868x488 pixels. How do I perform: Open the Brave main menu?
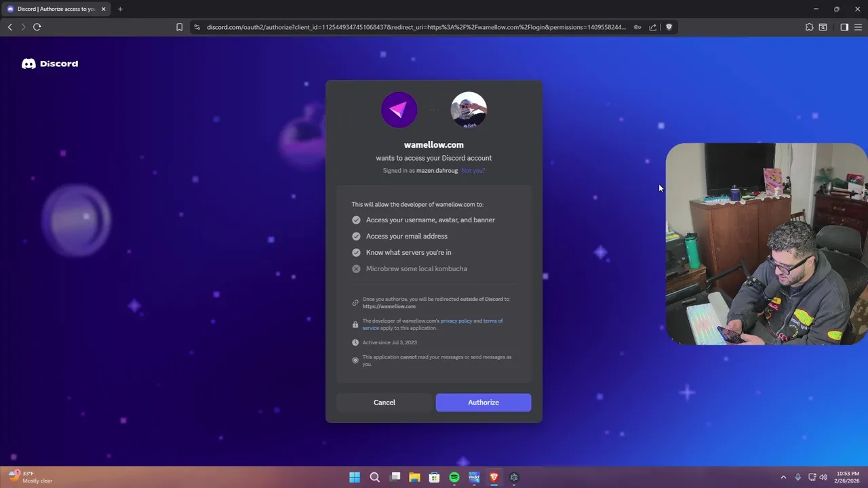[859, 27]
